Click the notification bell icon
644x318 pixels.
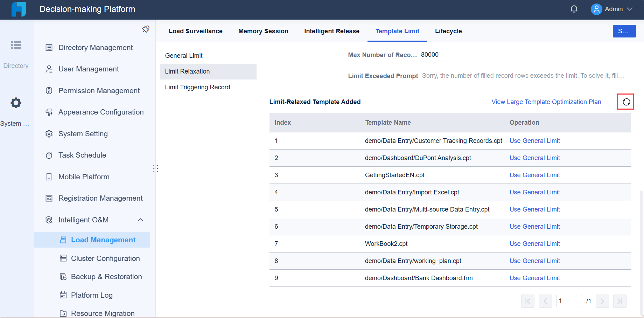574,9
